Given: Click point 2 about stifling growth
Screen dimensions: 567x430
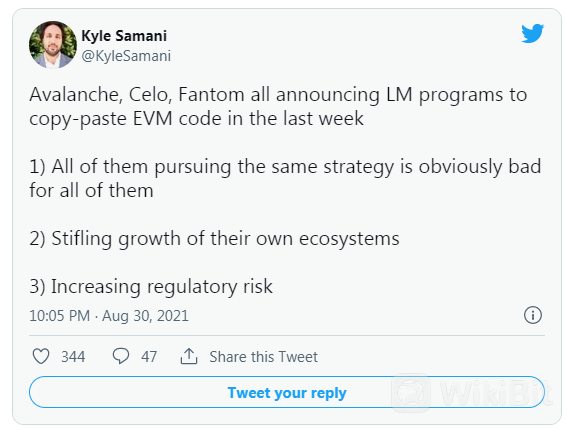Looking at the screenshot, I should click(214, 239).
